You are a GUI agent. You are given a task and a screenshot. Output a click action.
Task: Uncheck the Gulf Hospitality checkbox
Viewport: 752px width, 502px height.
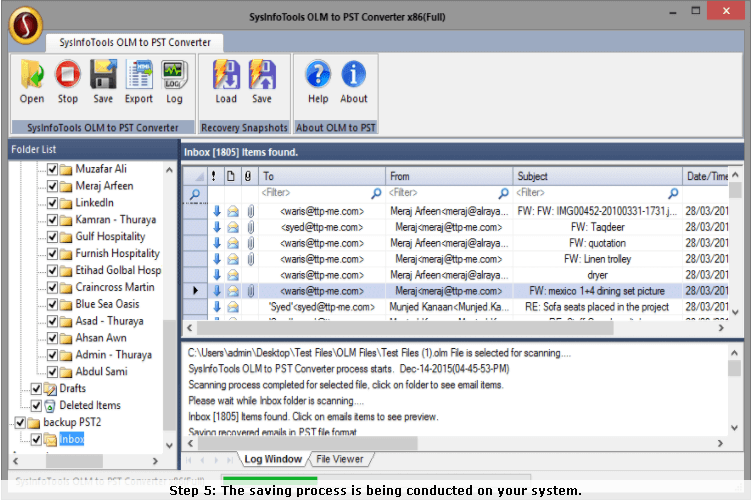tap(53, 237)
